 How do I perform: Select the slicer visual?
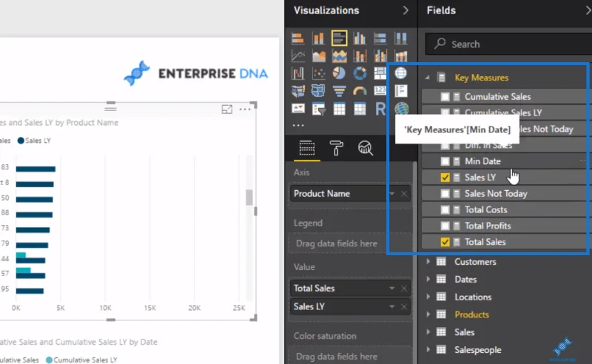(x=318, y=109)
